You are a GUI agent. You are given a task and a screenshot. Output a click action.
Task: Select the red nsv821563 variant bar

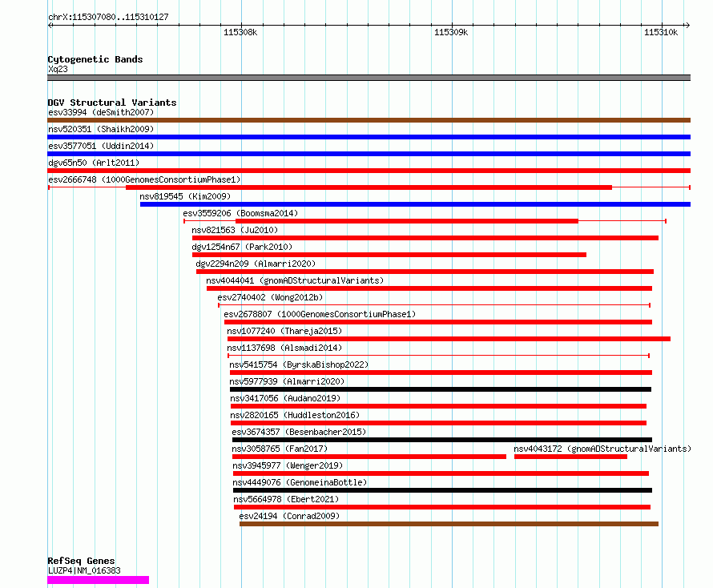[x=425, y=238]
